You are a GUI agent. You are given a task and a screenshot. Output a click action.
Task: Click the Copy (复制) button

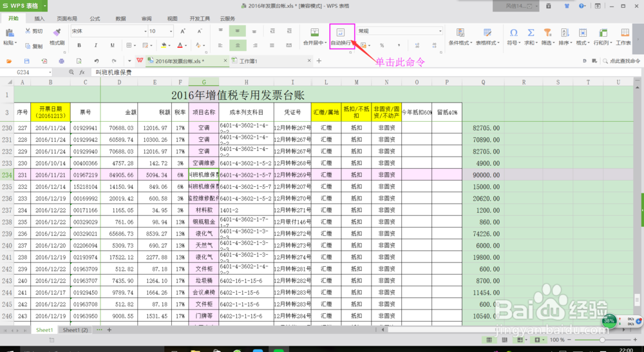[x=33, y=46]
